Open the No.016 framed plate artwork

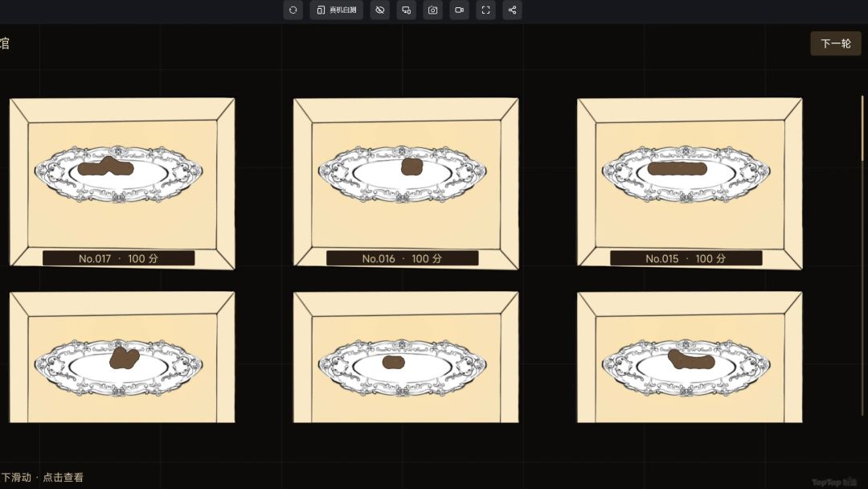pos(406,183)
